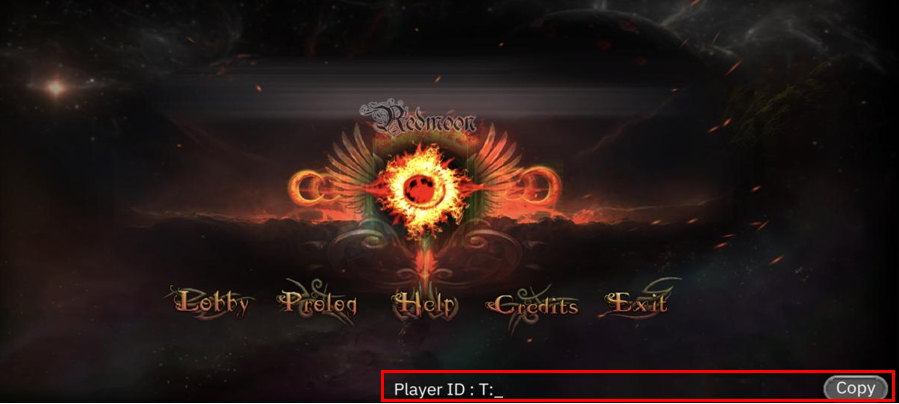Choose Exit to quit the game

(x=638, y=303)
